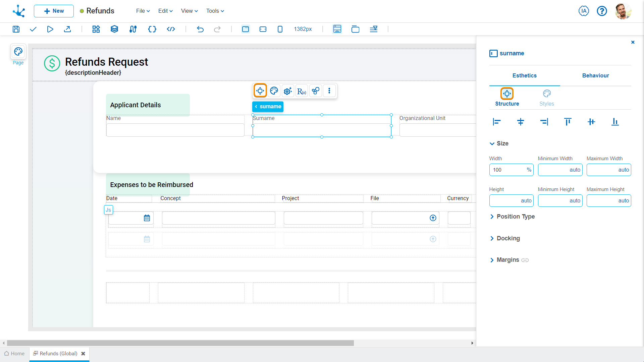
Task: Click the Width input field
Action: point(508,170)
